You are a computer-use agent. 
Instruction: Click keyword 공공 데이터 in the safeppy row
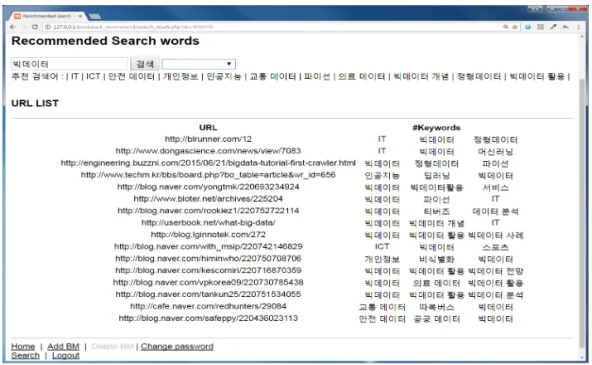[x=436, y=319]
